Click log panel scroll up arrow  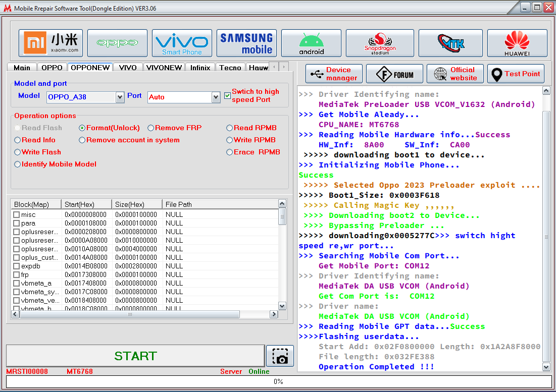(546, 91)
